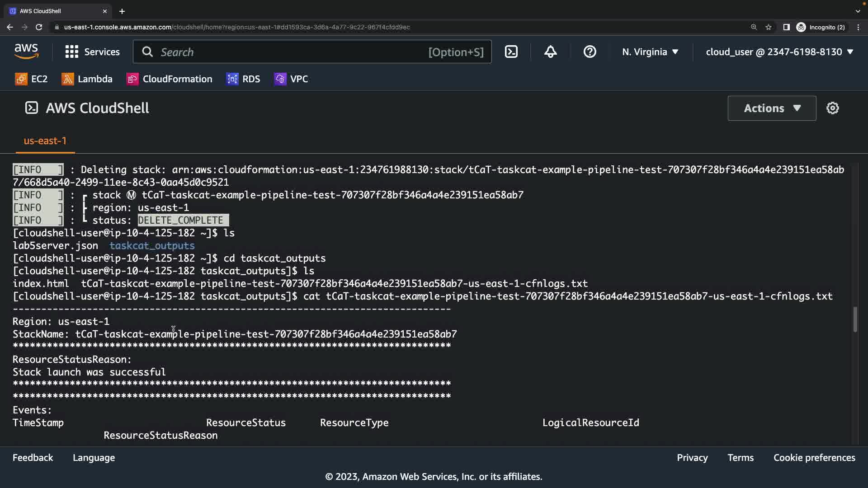Open the notifications bell
This screenshot has height=488, width=868.
550,52
